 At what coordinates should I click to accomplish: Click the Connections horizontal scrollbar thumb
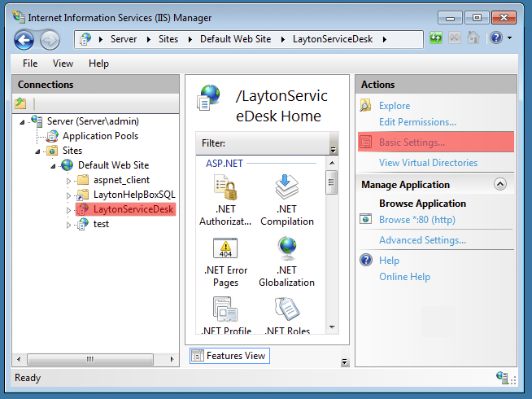(x=90, y=359)
